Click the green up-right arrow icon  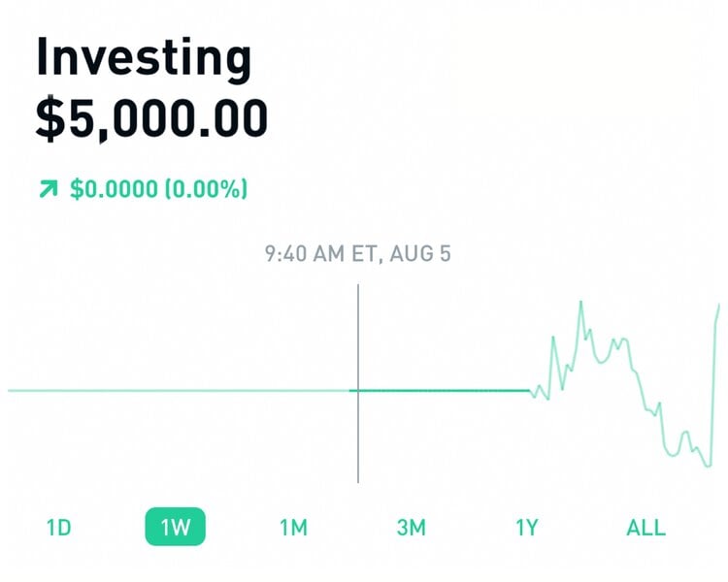pyautogui.click(x=47, y=188)
